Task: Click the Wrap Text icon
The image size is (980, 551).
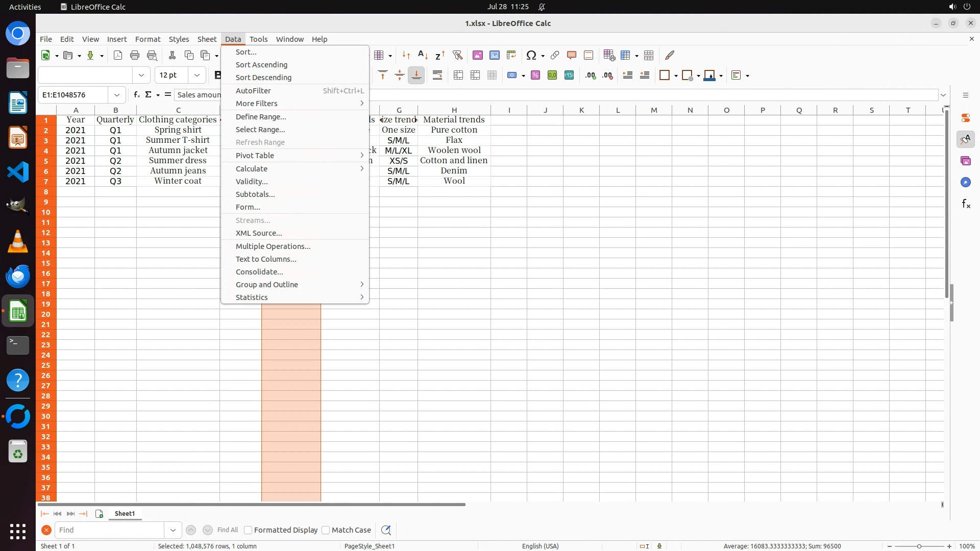Action: tap(437, 76)
